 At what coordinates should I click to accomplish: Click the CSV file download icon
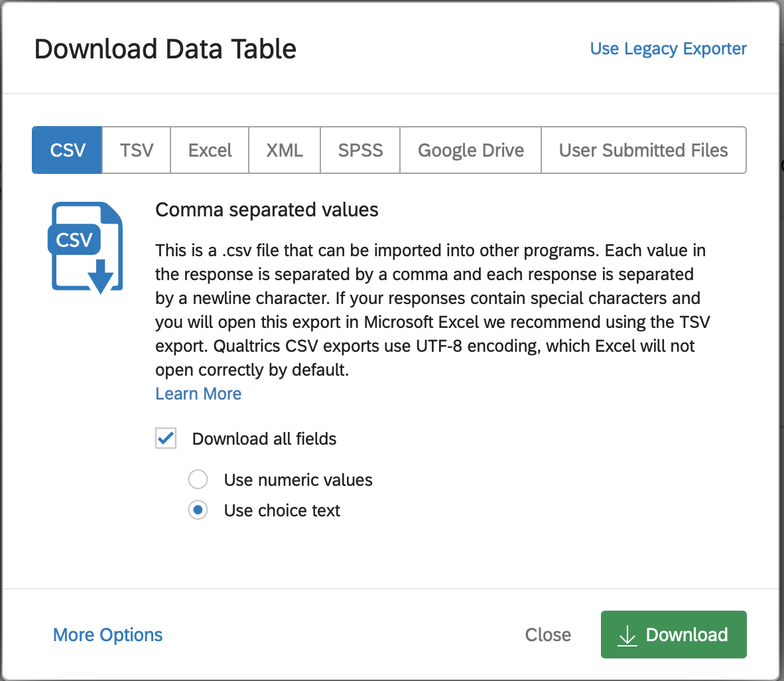click(x=86, y=248)
